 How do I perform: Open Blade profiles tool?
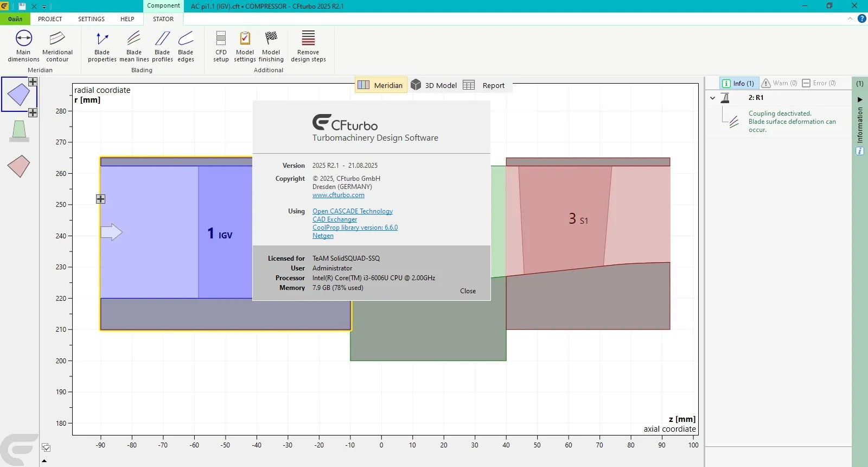(x=162, y=47)
